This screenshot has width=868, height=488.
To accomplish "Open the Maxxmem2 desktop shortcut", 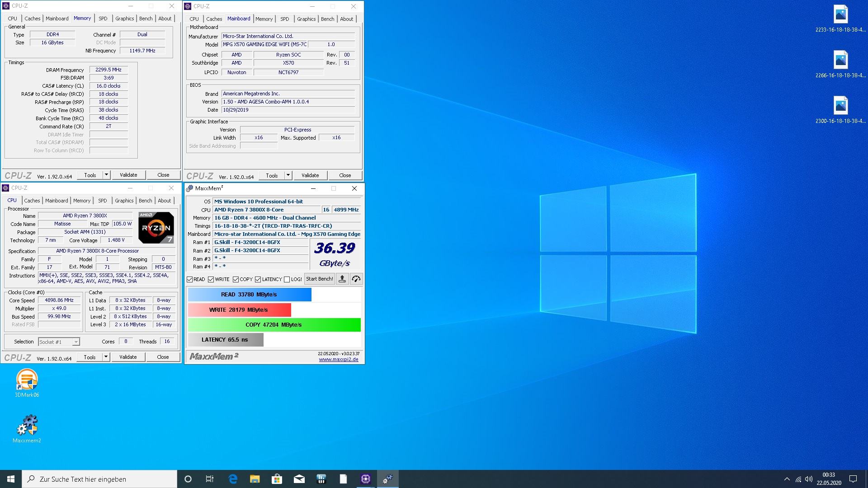I will tap(27, 429).
